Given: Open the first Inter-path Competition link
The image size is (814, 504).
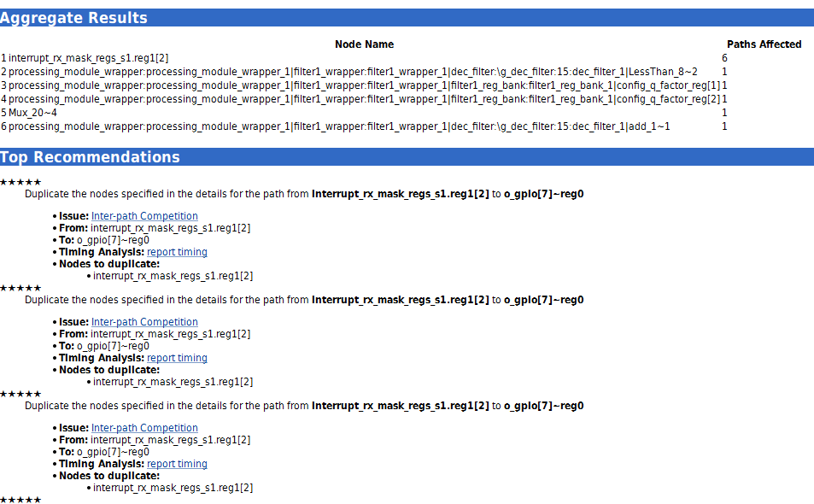Looking at the screenshot, I should [x=144, y=216].
